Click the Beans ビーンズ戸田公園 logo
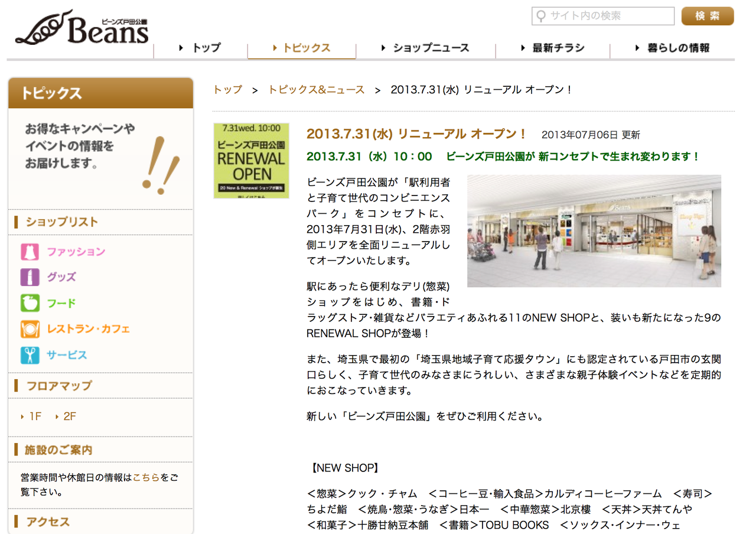Image resolution: width=756 pixels, height=534 pixels. [82, 28]
